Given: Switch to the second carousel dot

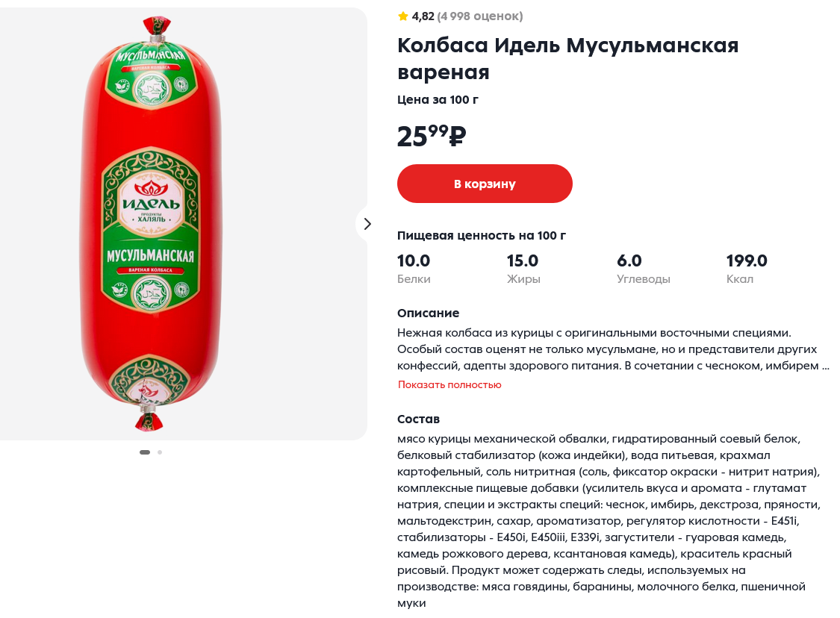Looking at the screenshot, I should [x=160, y=452].
